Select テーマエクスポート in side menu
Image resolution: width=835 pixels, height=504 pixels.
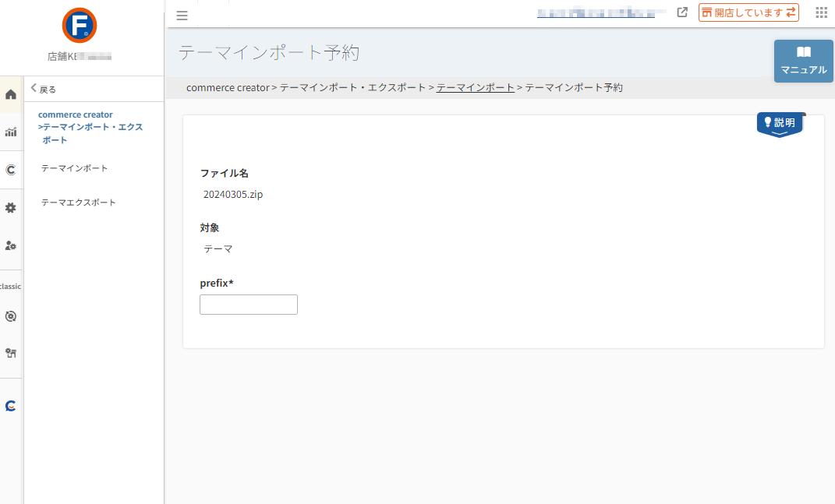(x=78, y=203)
